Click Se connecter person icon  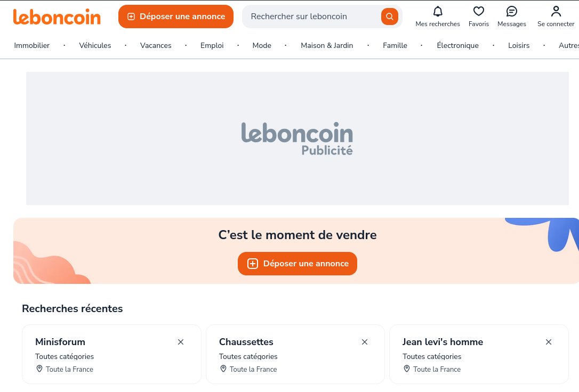(556, 12)
